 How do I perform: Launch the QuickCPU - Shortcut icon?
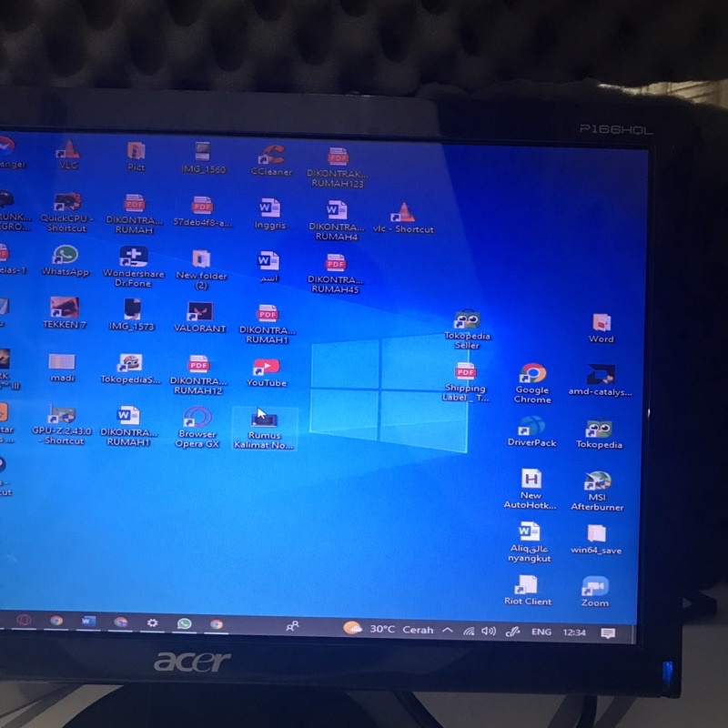(66, 212)
